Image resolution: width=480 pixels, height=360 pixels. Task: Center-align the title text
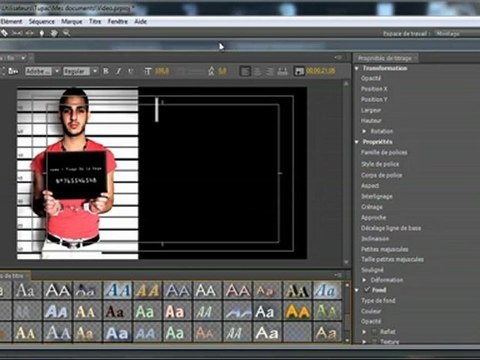click(258, 71)
